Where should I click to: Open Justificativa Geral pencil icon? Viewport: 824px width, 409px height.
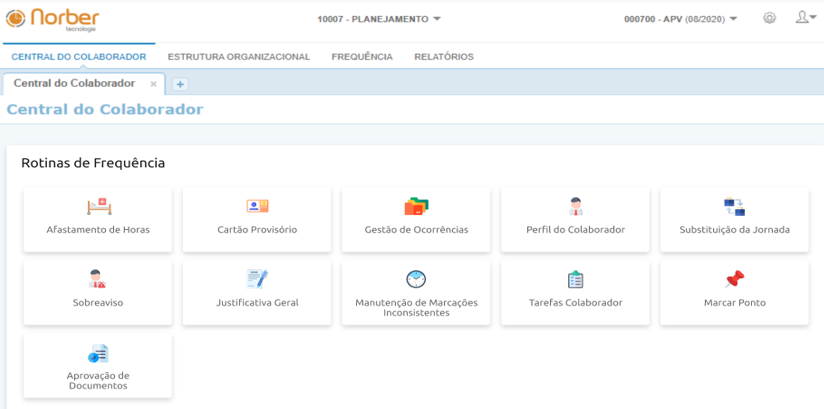[x=257, y=279]
